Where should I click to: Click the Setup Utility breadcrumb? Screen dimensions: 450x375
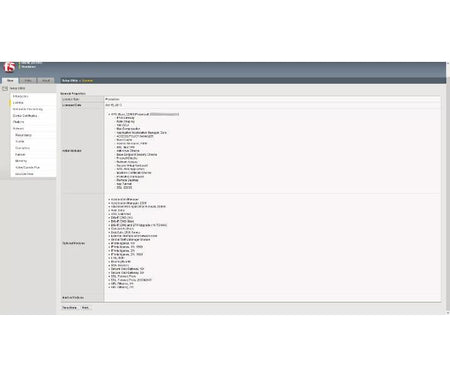coord(70,81)
